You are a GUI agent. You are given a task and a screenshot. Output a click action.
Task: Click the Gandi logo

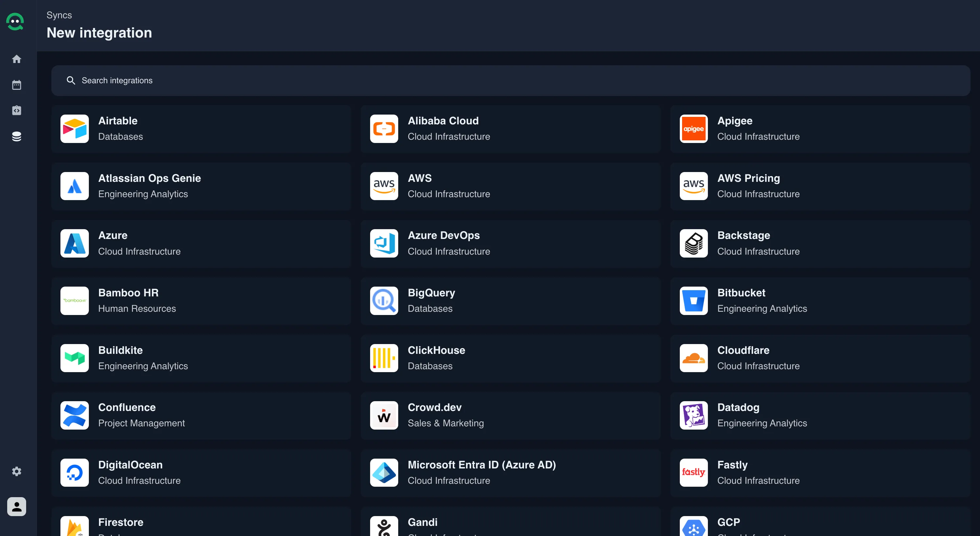point(384,526)
